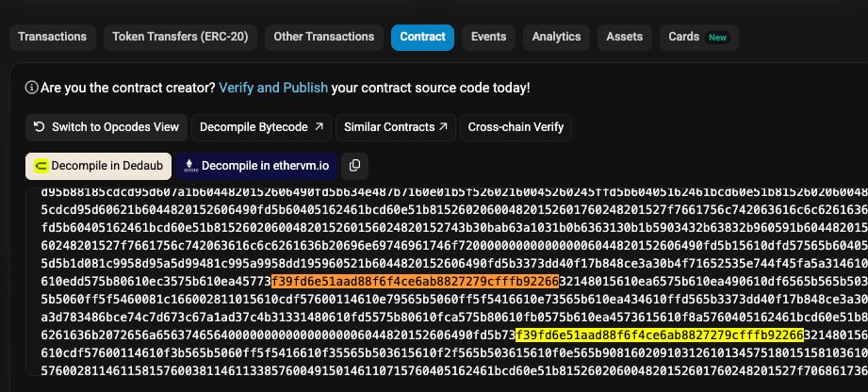Open the Other Transactions tab
The height and width of the screenshot is (392, 868).
324,37
